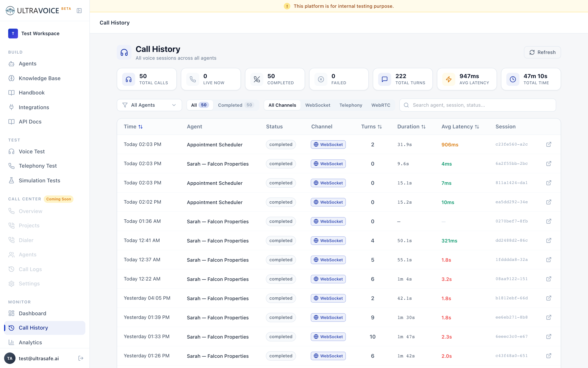Click the Total Turns chat icon
Viewport: 588px width, 368px height.
pyautogui.click(x=385, y=79)
